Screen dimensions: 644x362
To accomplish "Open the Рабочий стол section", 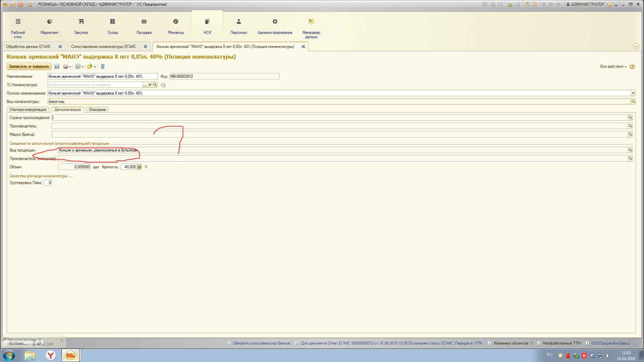I will pos(18,27).
